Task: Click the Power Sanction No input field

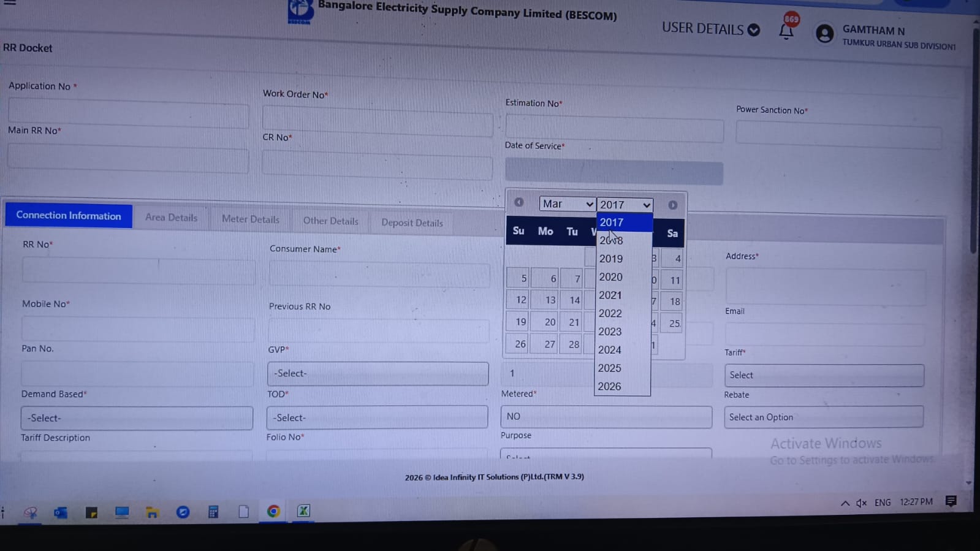Action: [x=838, y=134]
